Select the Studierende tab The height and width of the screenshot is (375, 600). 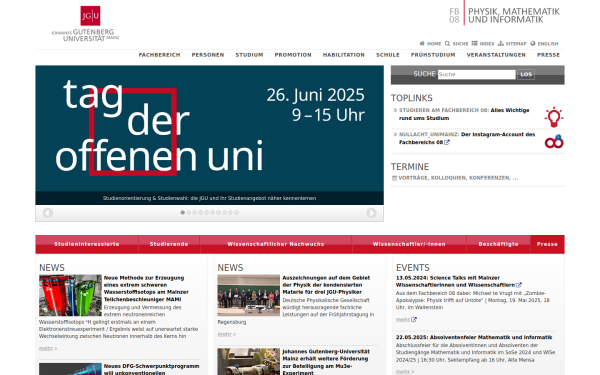point(169,244)
